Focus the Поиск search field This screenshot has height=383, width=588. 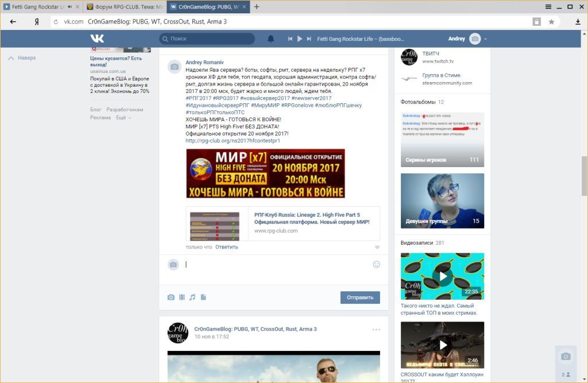(x=207, y=38)
